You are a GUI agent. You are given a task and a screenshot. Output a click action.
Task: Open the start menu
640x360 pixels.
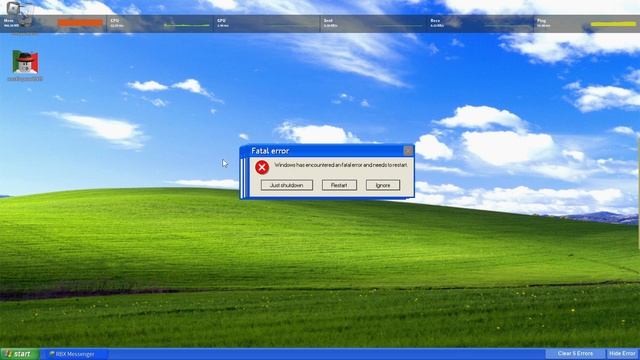[x=20, y=354]
